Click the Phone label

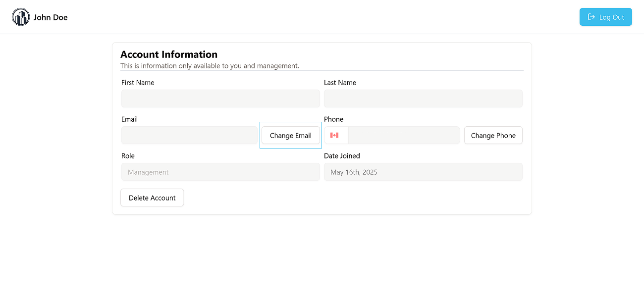333,119
